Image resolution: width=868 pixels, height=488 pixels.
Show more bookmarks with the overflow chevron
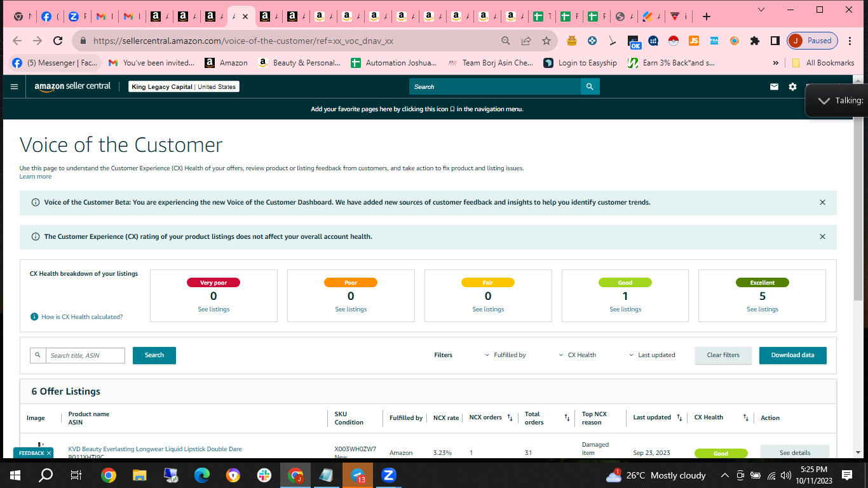coord(775,63)
